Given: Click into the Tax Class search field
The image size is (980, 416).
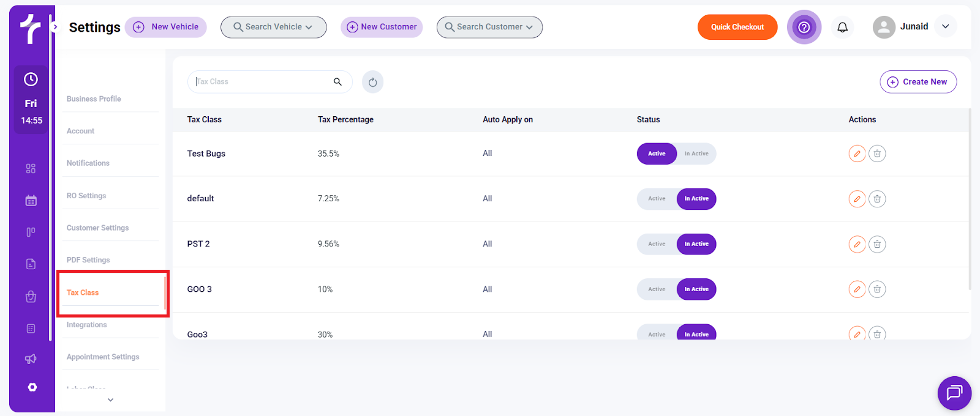Looking at the screenshot, I should pos(263,82).
